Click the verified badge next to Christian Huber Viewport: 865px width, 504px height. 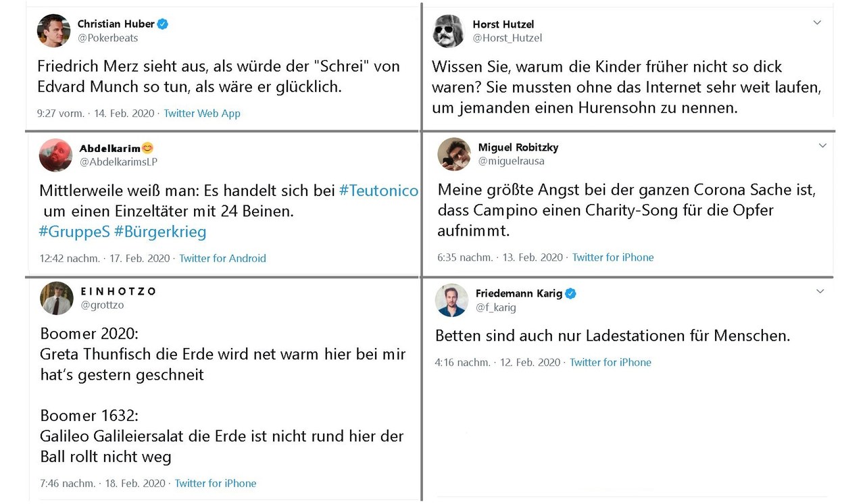(x=163, y=24)
